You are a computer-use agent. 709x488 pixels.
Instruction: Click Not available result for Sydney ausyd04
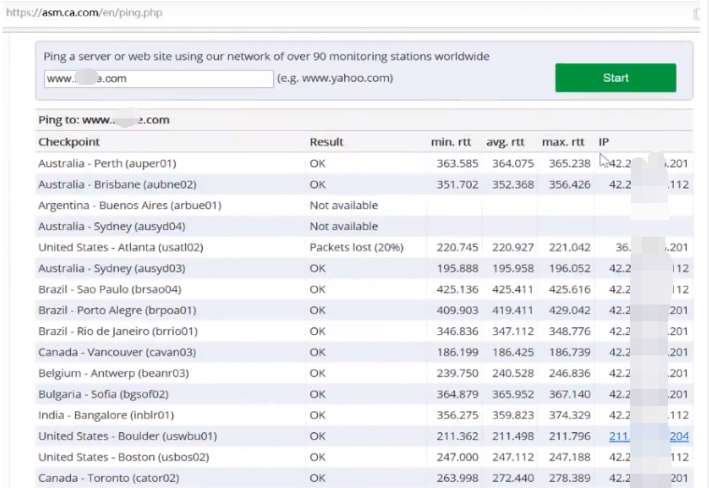344,226
